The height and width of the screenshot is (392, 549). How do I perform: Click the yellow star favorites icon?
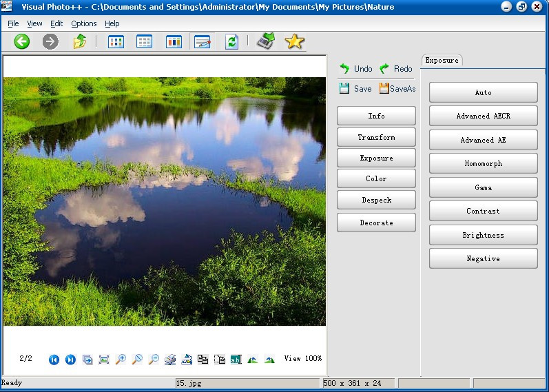coord(294,42)
